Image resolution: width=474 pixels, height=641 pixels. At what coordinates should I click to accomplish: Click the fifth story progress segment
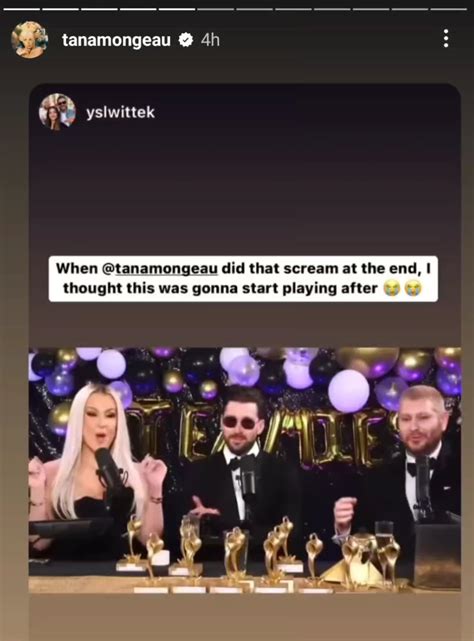point(177,9)
